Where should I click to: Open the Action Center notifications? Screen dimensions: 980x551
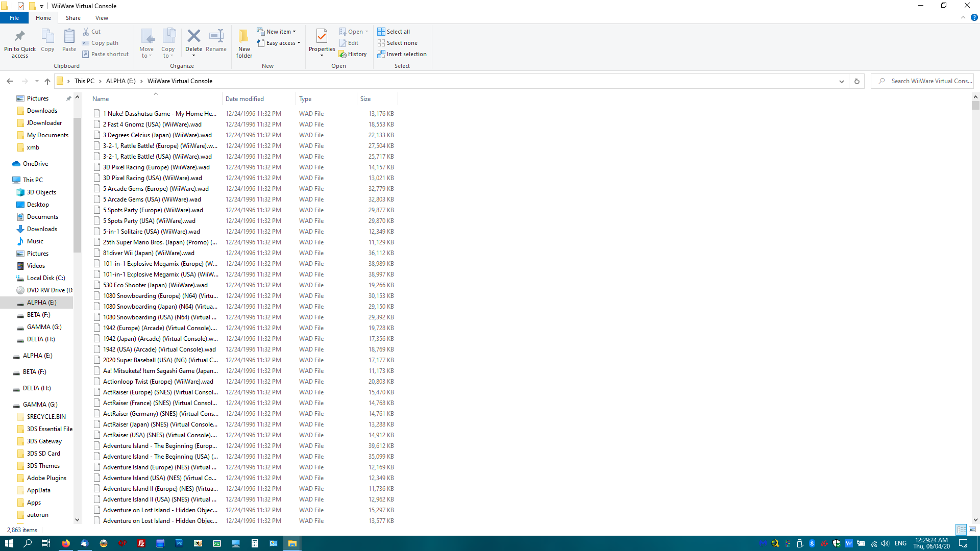[963, 543]
